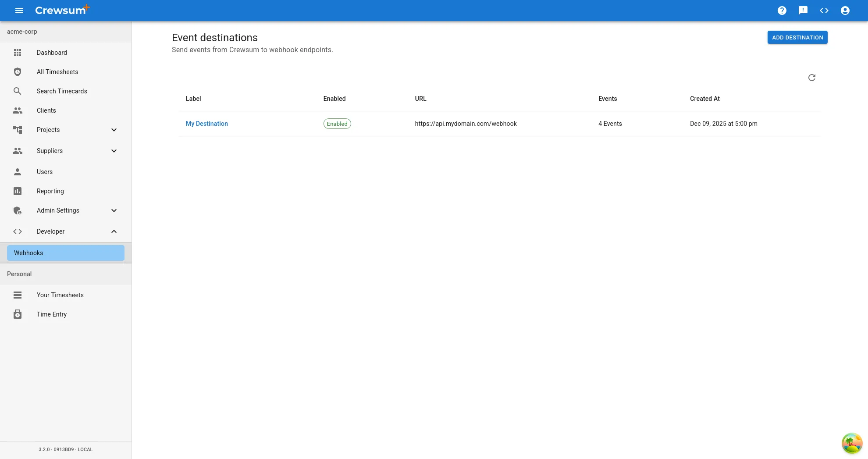The image size is (868, 459).
Task: Click the Reporting bar chart icon
Action: pos(18,191)
